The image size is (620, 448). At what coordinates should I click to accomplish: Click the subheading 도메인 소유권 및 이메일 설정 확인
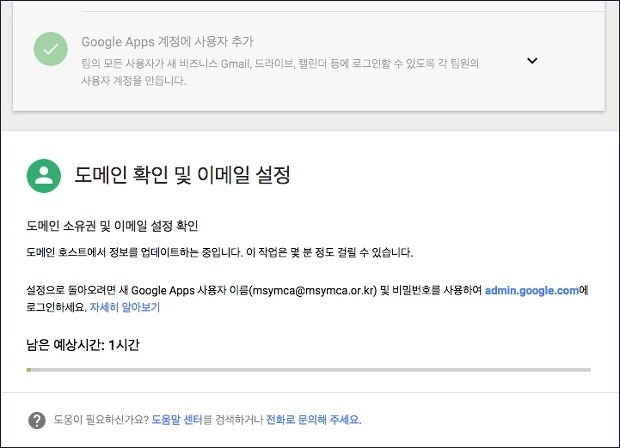(x=112, y=226)
